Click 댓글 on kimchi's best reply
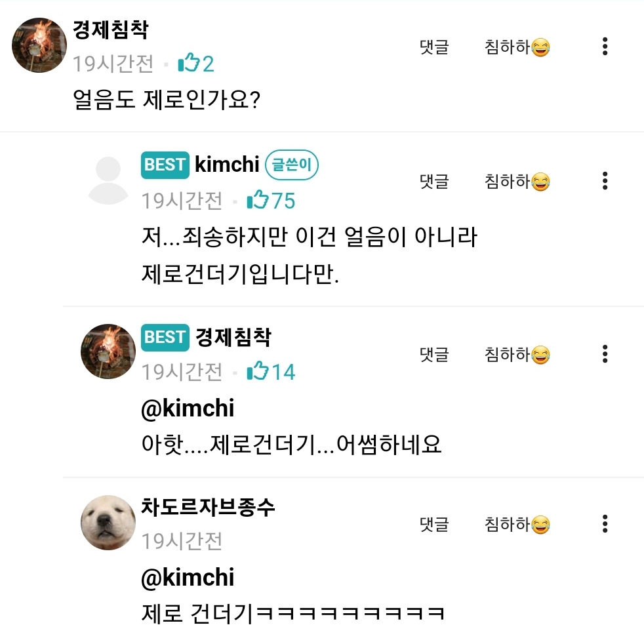This screenshot has height=644, width=644. [434, 181]
